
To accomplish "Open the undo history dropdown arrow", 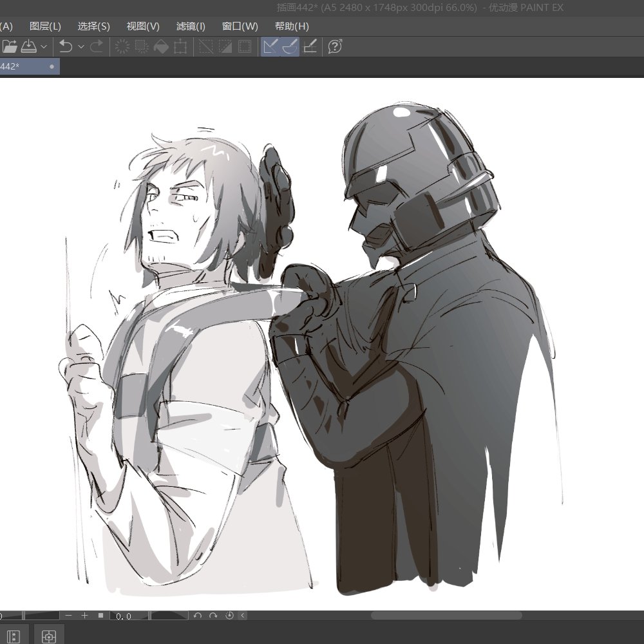I will tap(81, 46).
